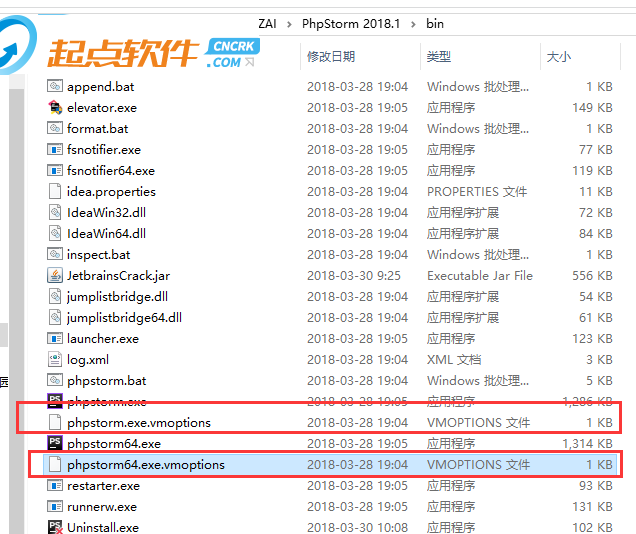Select file name fsnotifier64.exe

coord(111,171)
